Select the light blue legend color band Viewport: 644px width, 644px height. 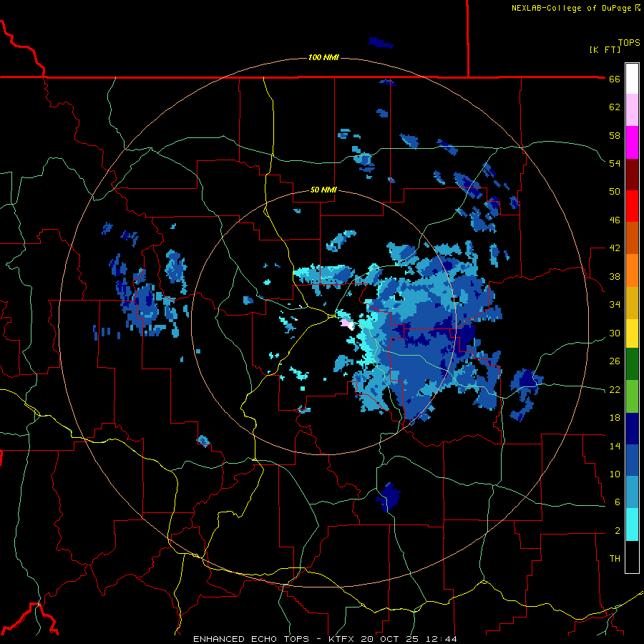click(632, 492)
